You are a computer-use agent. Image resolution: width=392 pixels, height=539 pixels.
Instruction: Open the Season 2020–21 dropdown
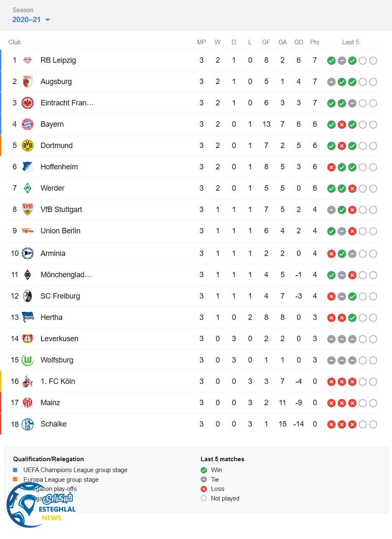[x=31, y=20]
